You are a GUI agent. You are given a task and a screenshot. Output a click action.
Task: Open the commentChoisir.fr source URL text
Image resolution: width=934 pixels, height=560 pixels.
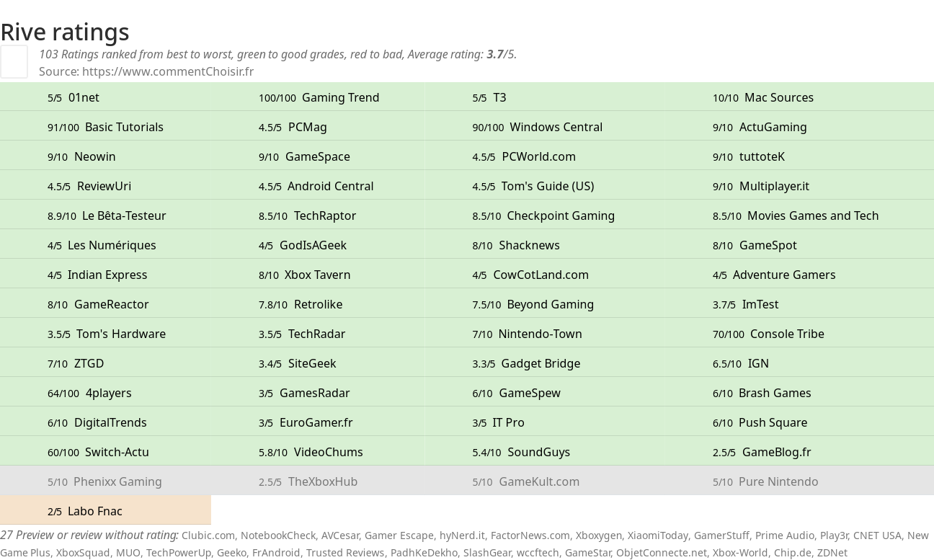[168, 71]
